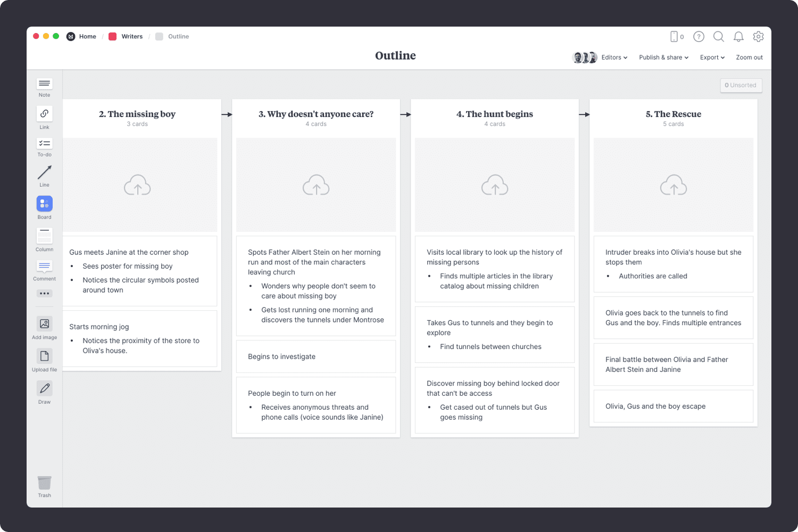Go to Home breadcrumb
This screenshot has height=532, width=798.
pyautogui.click(x=88, y=37)
